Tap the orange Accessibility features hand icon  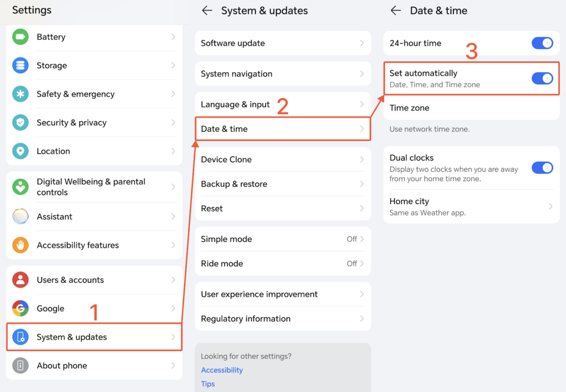point(20,245)
